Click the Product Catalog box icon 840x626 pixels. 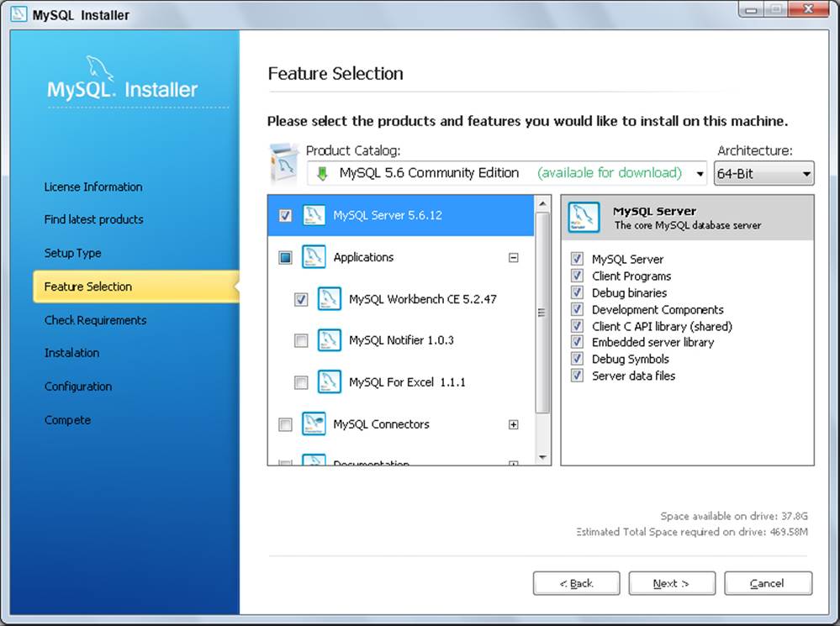(284, 163)
